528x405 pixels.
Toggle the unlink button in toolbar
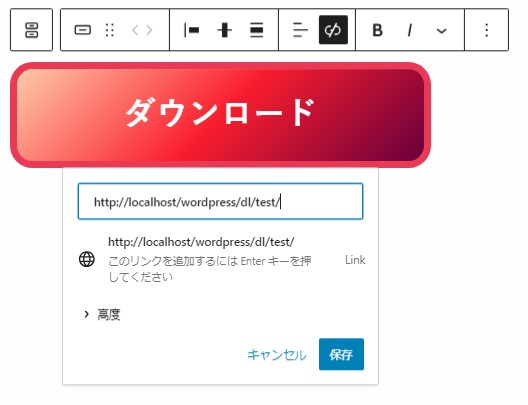point(333,30)
